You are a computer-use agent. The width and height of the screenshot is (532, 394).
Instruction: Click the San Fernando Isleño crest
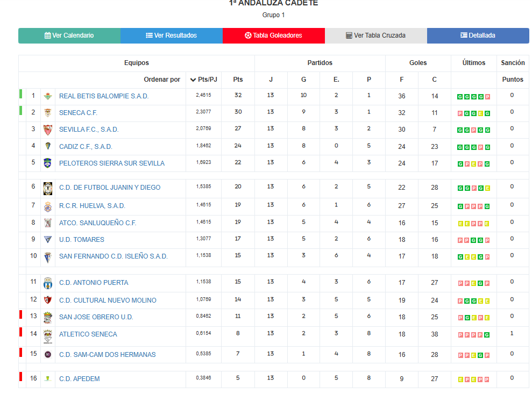[x=48, y=257]
